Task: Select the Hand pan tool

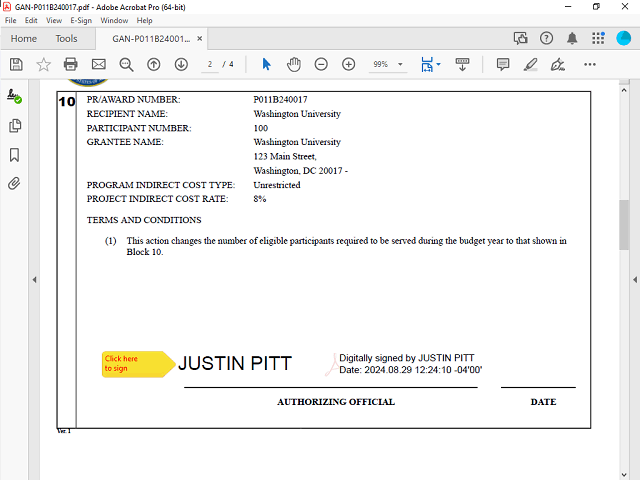Action: coord(294,64)
